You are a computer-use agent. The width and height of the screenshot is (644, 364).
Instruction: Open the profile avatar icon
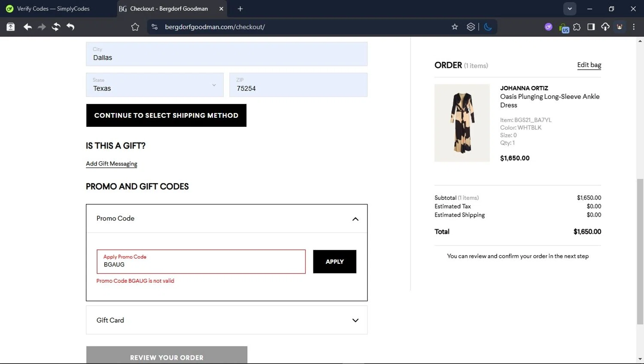pyautogui.click(x=620, y=27)
